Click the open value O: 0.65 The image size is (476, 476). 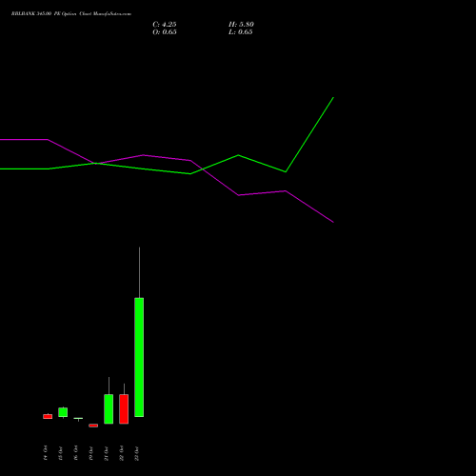[x=165, y=32]
